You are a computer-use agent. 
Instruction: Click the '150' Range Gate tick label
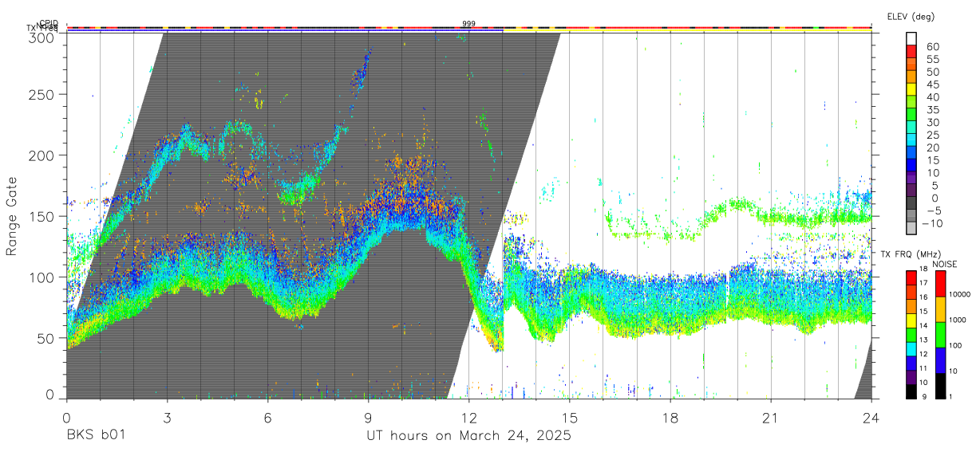click(x=42, y=216)
